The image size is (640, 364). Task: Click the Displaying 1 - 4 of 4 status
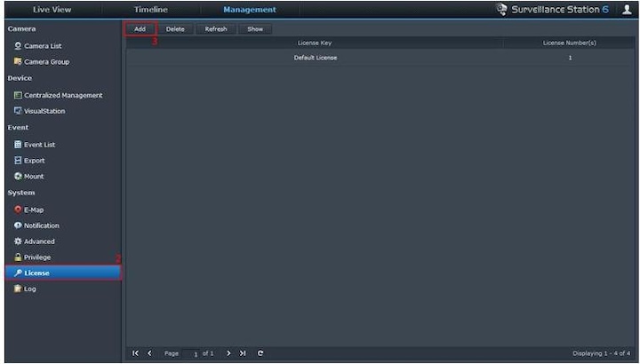[x=601, y=353]
